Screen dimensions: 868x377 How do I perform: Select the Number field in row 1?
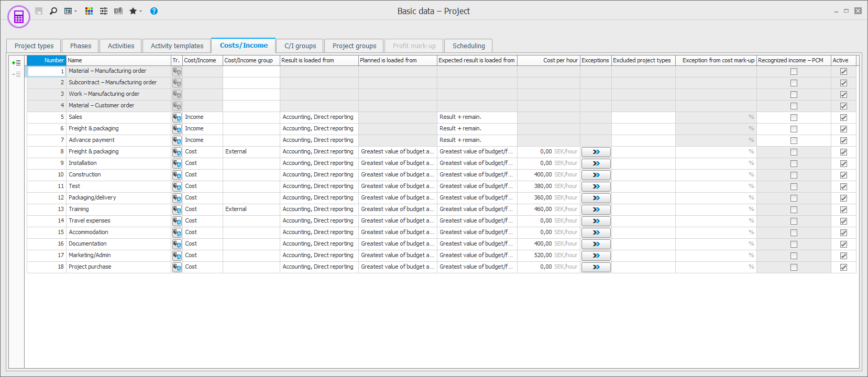tap(46, 71)
